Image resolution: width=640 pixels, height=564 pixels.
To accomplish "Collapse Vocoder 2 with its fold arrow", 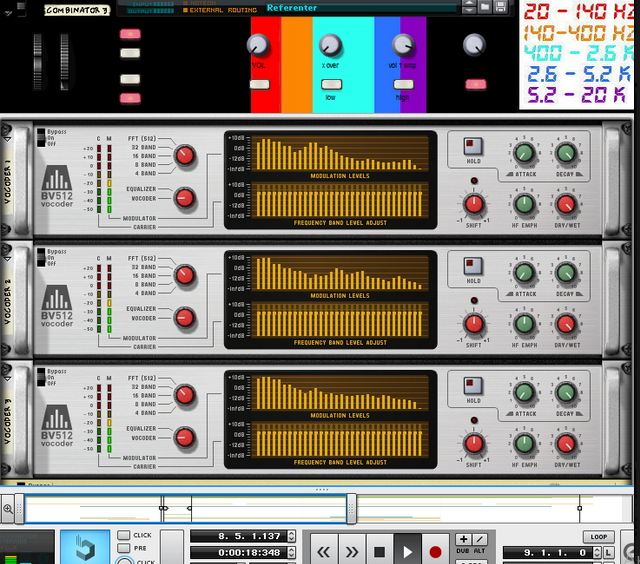I will pyautogui.click(x=7, y=259).
